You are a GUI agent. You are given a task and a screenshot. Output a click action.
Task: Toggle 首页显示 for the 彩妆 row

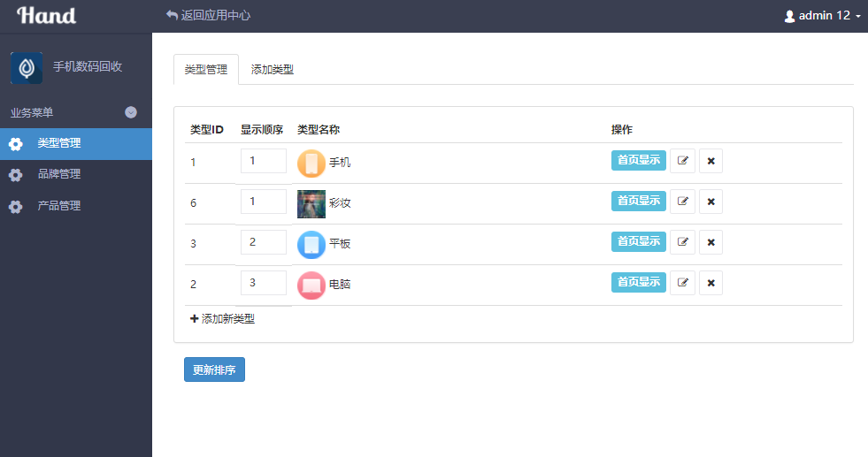(x=638, y=201)
